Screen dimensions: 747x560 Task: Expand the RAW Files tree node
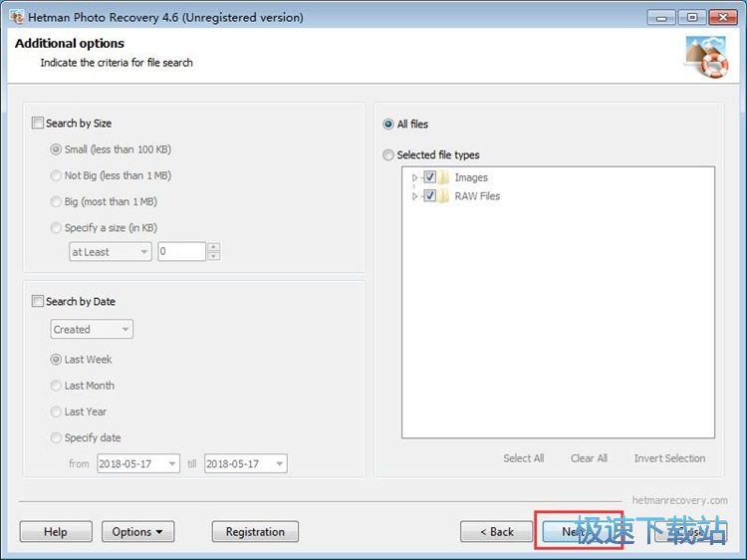pos(414,196)
